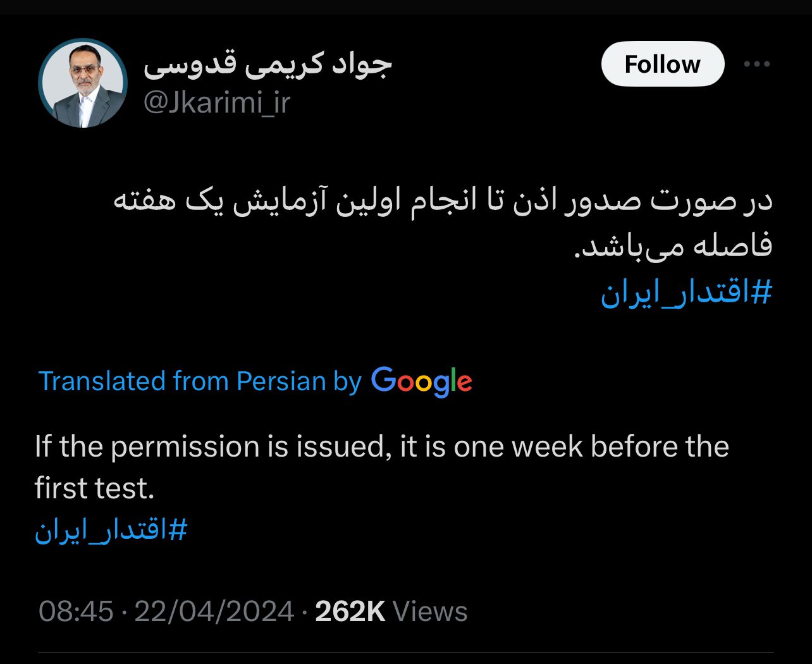Click the "Translated from Persian by" text
Viewport: 812px width, 664px height.
[x=200, y=381]
